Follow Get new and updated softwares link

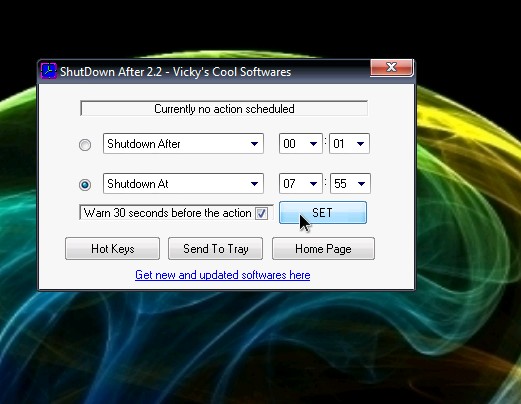click(223, 275)
